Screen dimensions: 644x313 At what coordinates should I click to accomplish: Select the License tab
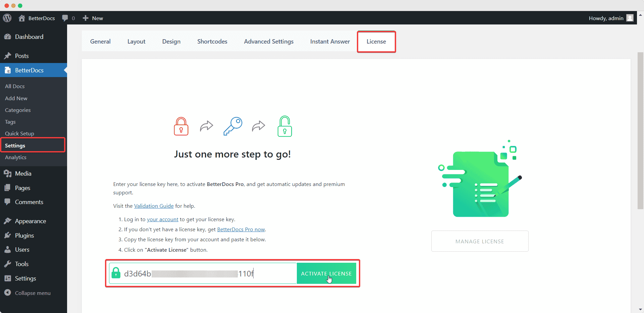376,42
